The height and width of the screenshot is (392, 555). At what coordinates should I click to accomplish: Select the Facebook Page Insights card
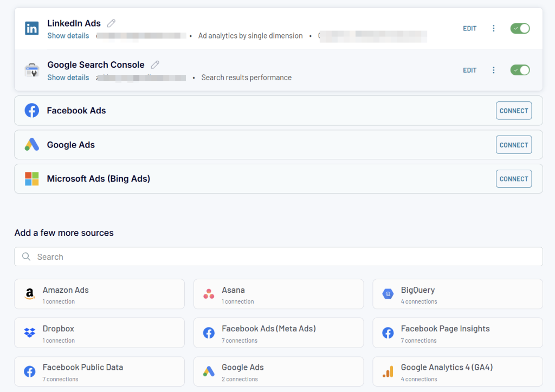(457, 332)
